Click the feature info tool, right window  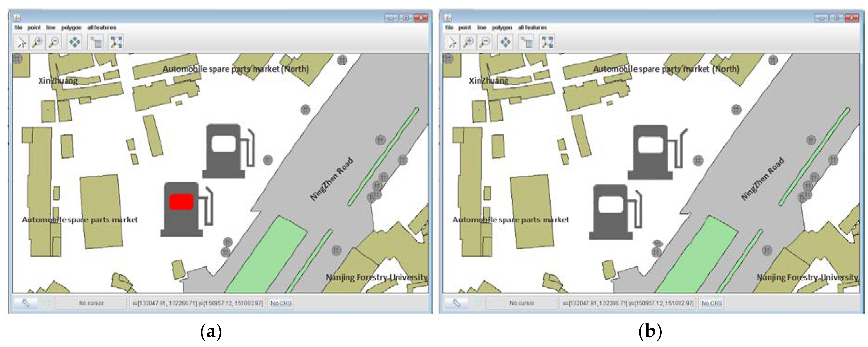527,43
